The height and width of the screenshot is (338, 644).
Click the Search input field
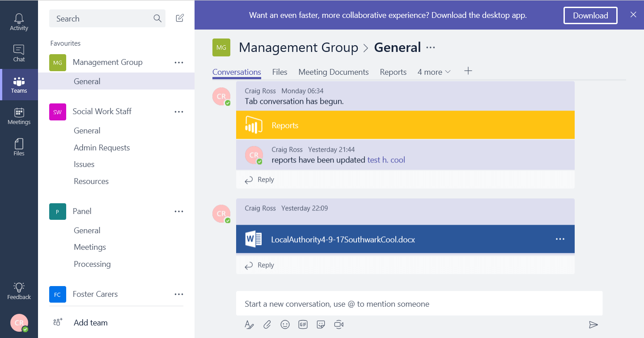[107, 18]
